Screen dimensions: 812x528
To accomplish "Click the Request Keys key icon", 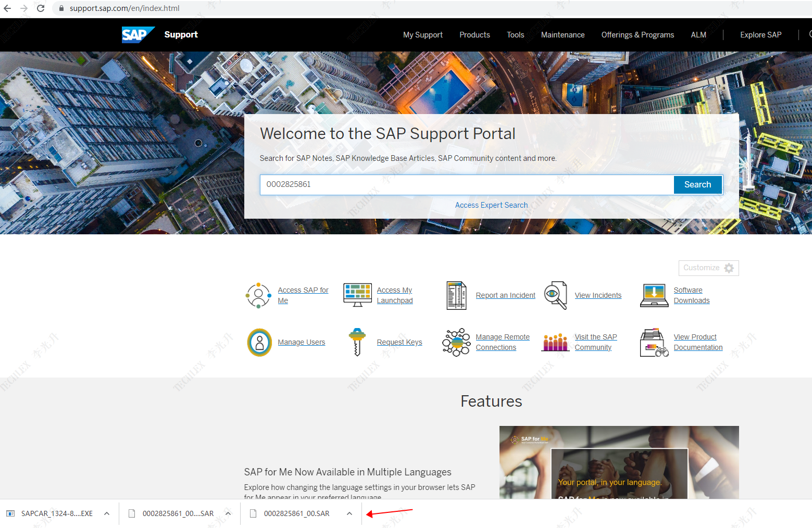I will (357, 342).
